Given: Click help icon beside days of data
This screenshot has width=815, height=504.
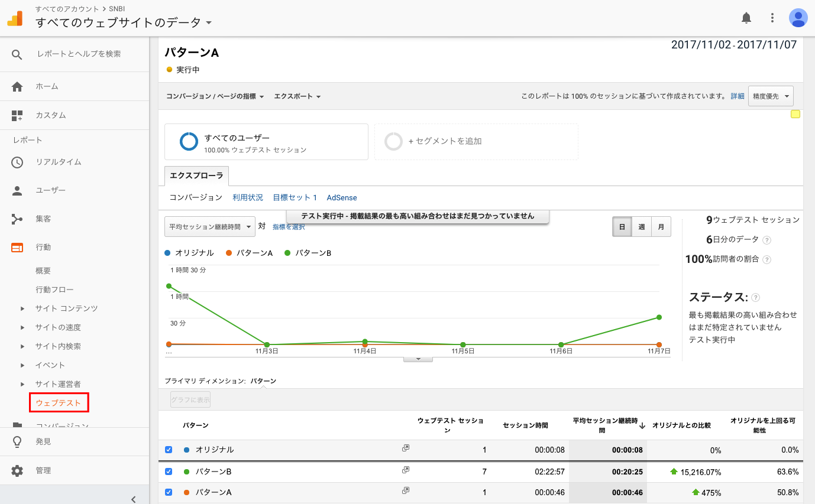Looking at the screenshot, I should pyautogui.click(x=767, y=240).
